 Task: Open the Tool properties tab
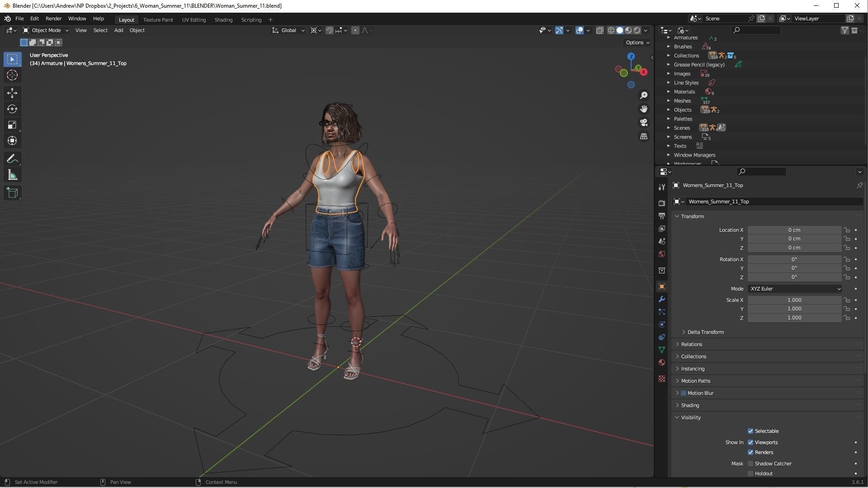662,187
